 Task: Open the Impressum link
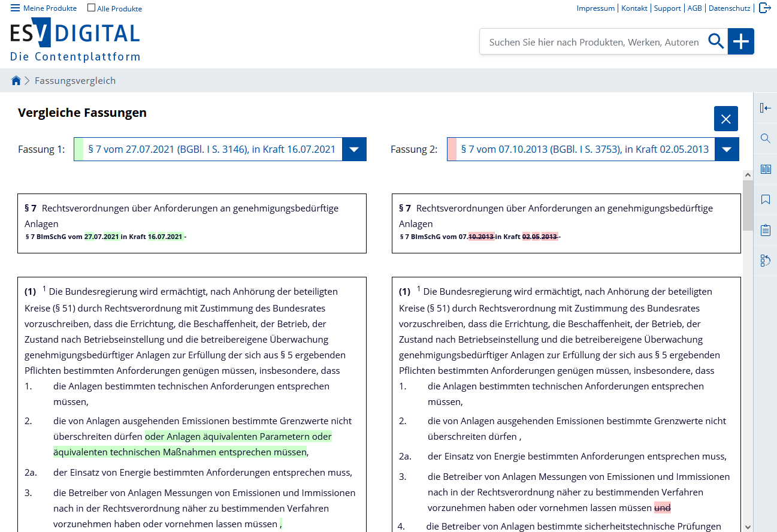pyautogui.click(x=595, y=8)
